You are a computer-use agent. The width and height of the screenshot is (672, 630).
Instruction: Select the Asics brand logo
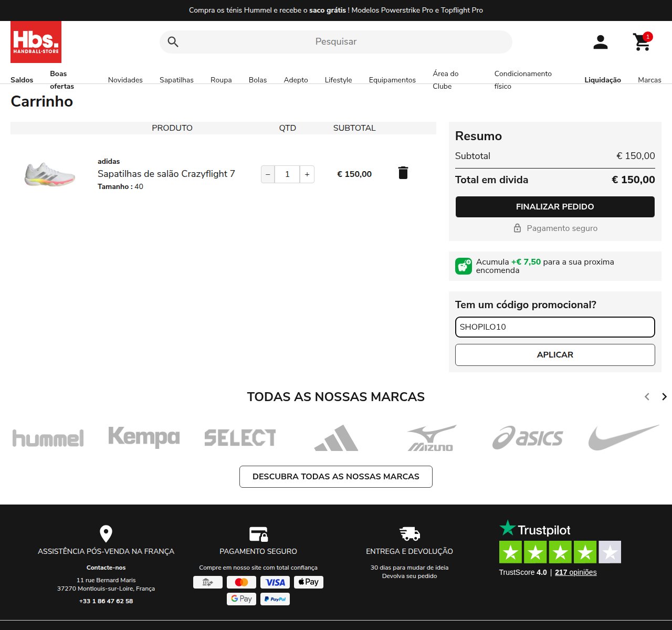click(528, 438)
